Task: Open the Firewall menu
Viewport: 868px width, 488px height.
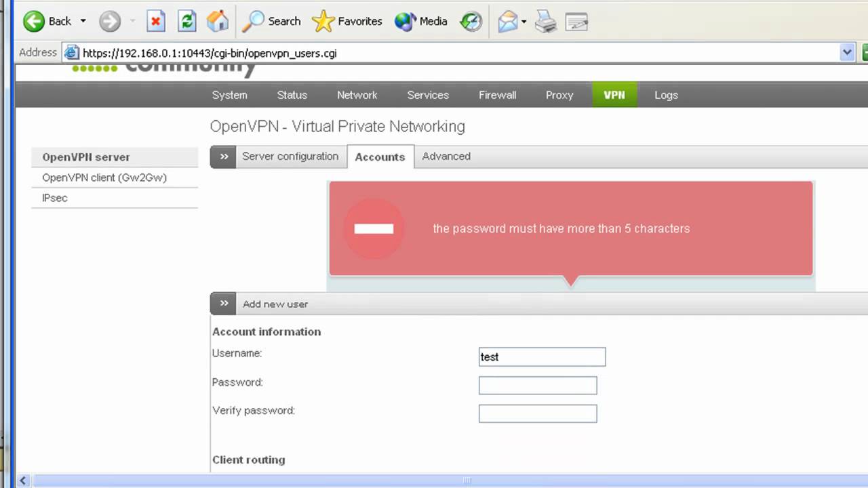Action: tap(497, 95)
